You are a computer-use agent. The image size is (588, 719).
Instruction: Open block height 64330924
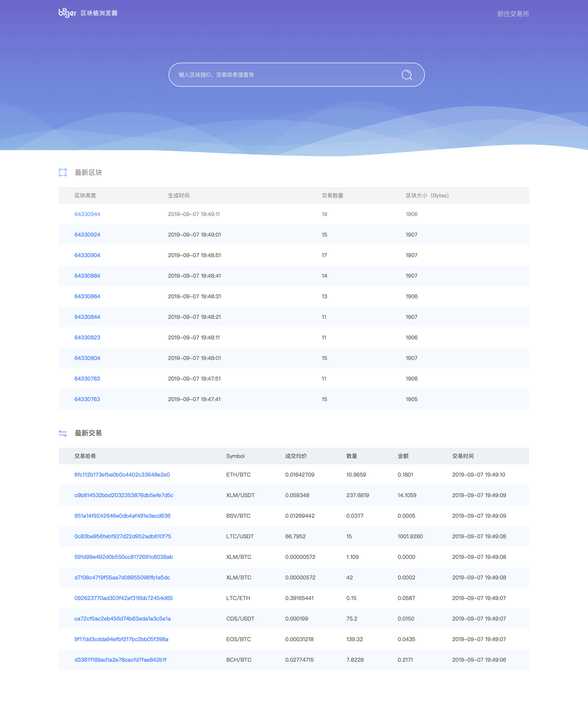pyautogui.click(x=87, y=235)
